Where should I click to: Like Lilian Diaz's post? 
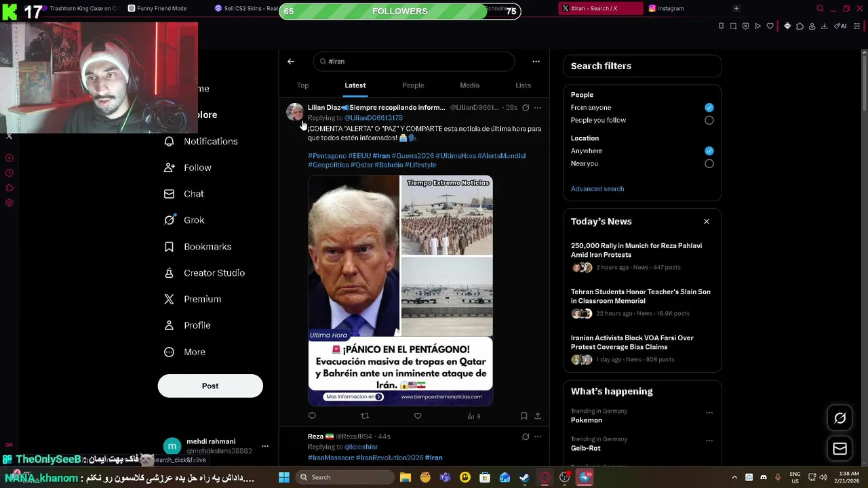tap(418, 415)
